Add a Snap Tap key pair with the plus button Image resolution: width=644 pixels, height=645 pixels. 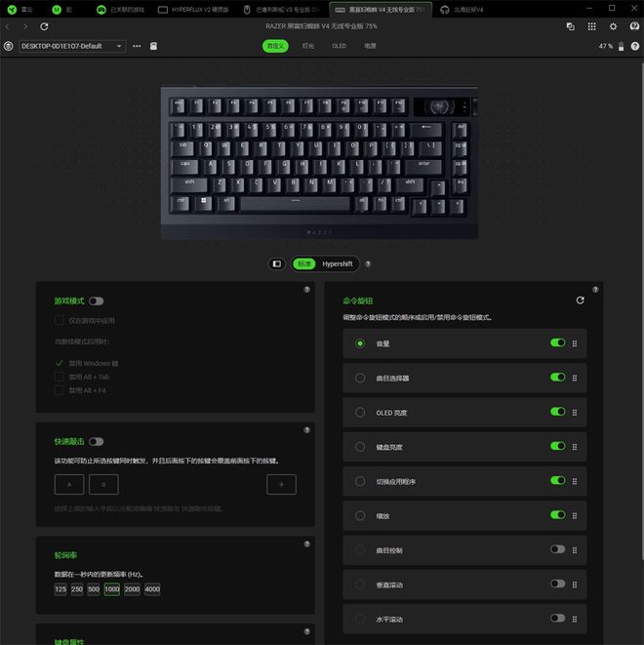(281, 484)
